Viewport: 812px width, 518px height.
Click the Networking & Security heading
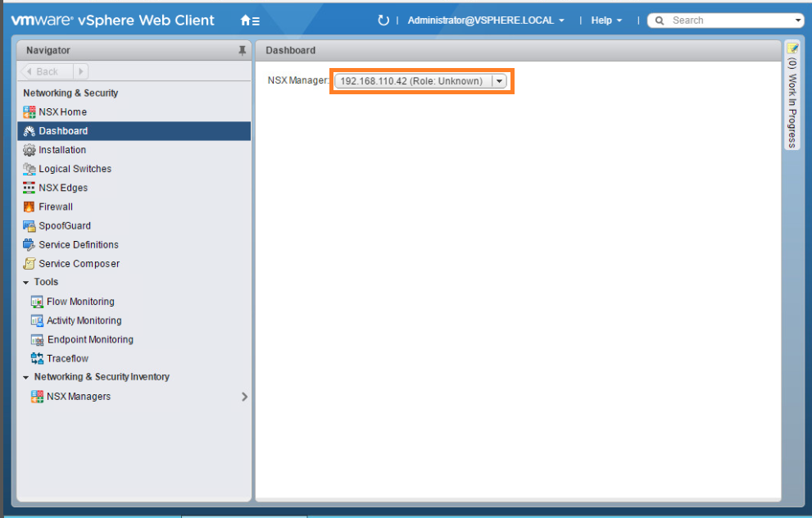(70, 93)
